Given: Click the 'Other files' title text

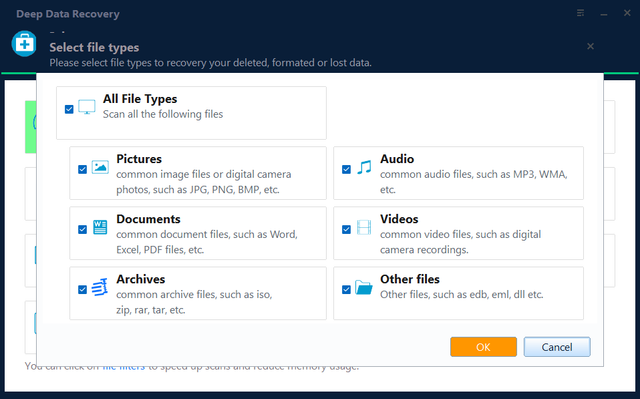Looking at the screenshot, I should (x=410, y=279).
